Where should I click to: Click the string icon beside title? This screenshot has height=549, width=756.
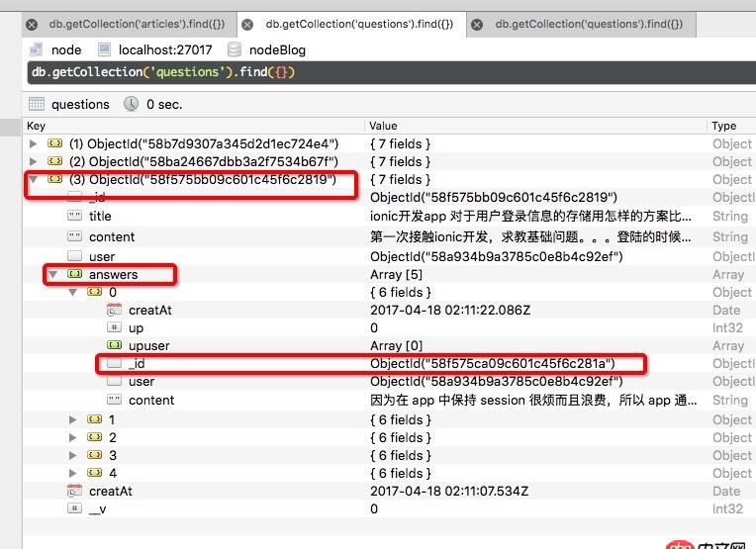[75, 216]
